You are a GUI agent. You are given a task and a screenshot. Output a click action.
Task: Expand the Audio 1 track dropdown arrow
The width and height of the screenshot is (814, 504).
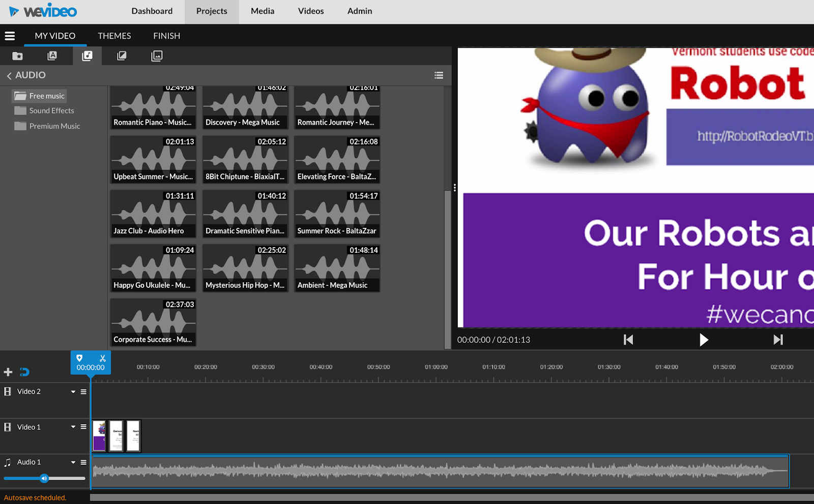pos(73,462)
